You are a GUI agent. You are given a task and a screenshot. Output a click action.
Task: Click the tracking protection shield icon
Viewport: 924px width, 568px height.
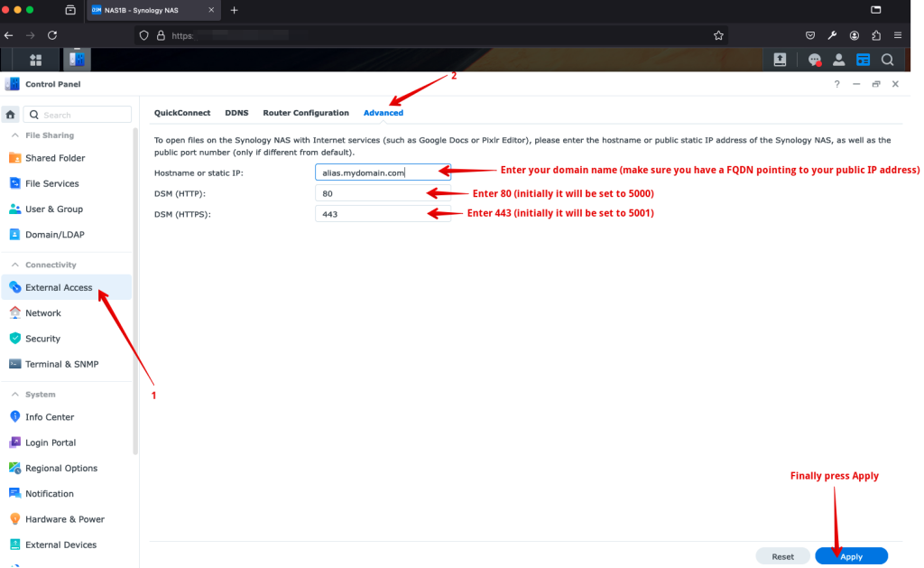pos(143,35)
